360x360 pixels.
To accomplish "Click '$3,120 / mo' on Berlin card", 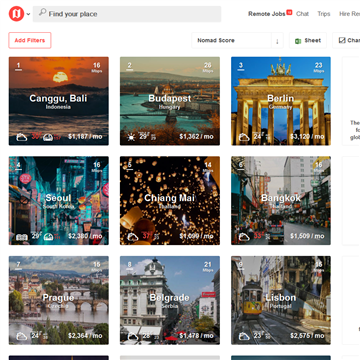I will click(307, 137).
